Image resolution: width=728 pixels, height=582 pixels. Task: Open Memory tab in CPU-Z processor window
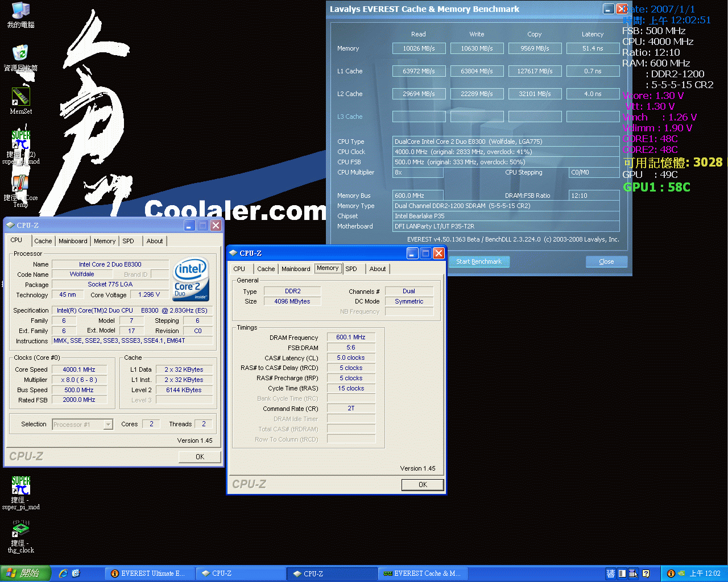pos(105,241)
